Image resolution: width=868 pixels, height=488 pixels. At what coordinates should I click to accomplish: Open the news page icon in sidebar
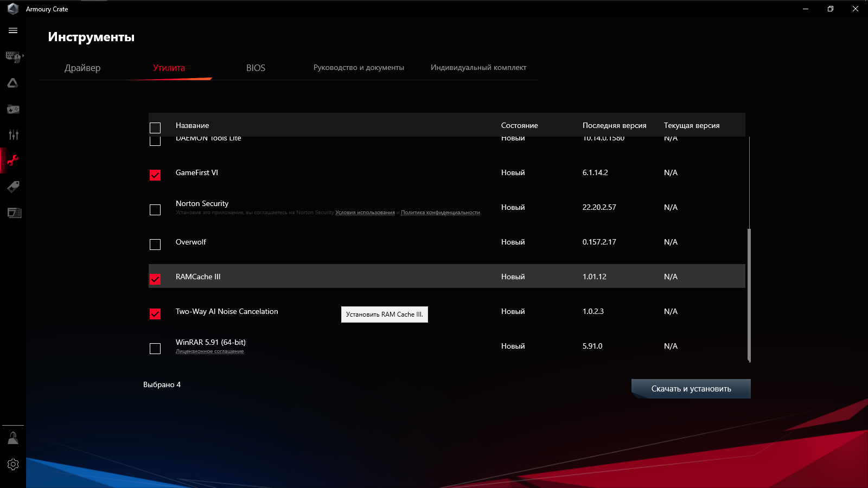(14, 213)
